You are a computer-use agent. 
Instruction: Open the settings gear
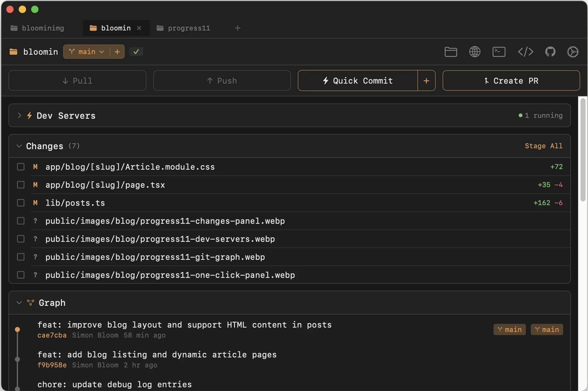coord(573,52)
